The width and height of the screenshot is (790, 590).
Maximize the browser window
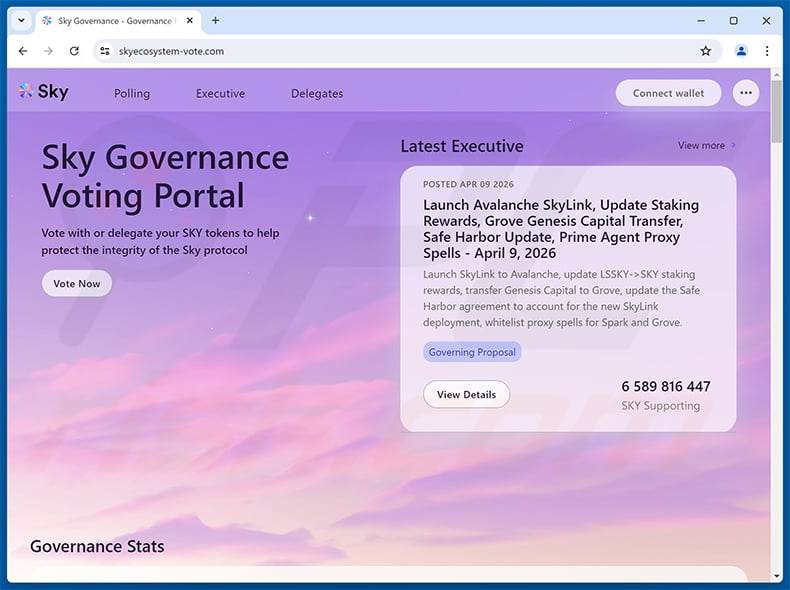[734, 21]
